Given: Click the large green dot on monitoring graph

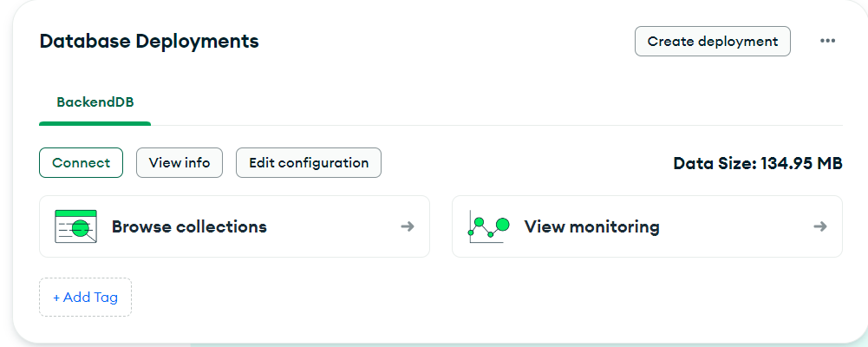Looking at the screenshot, I should point(502,225).
